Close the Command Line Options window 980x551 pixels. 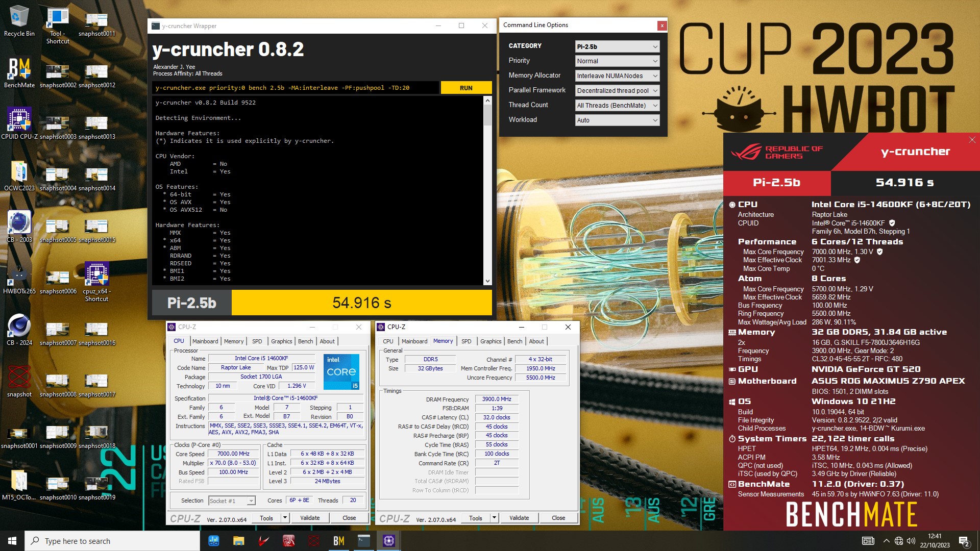coord(661,25)
